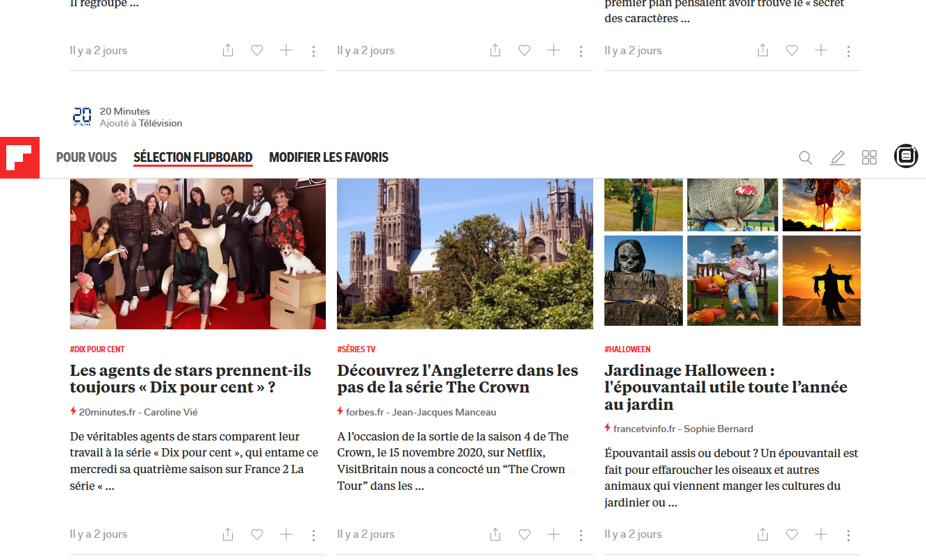Open the Télévision magazine link
The width and height of the screenshot is (926, 560).
[x=160, y=123]
